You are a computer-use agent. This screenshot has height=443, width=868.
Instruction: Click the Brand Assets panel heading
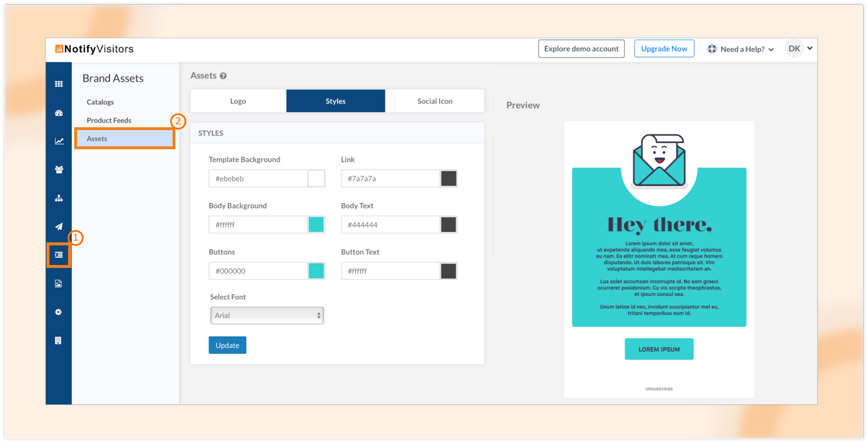click(113, 78)
